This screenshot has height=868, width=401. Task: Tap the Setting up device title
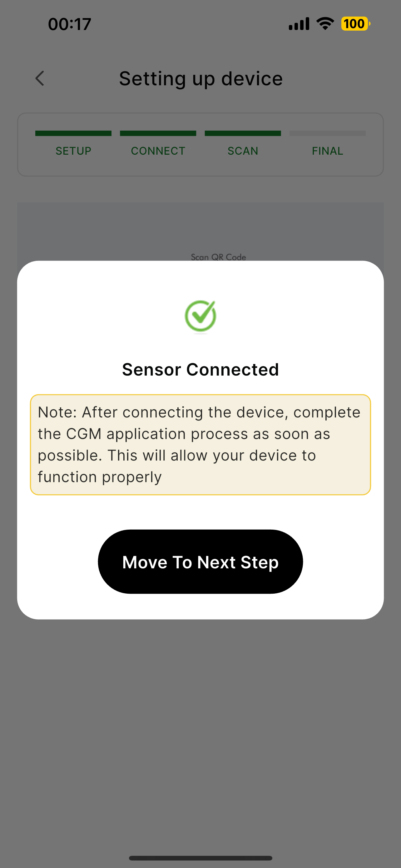tap(201, 79)
